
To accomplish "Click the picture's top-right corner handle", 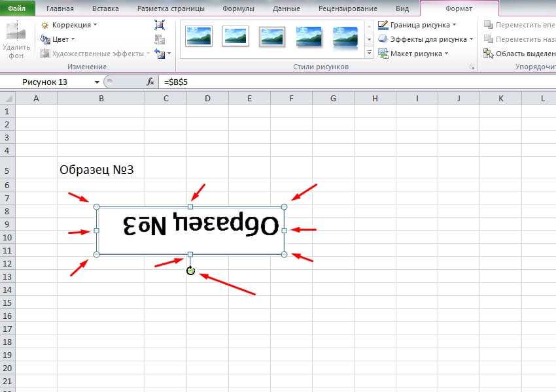I will (284, 207).
